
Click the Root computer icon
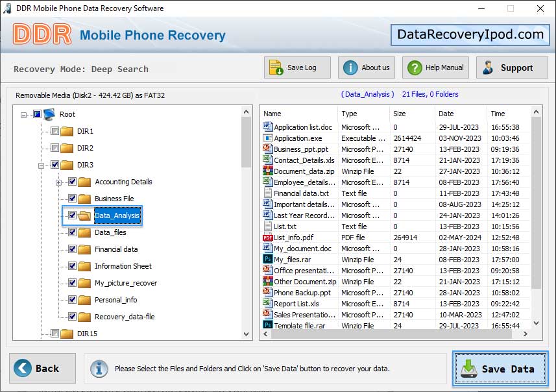[49, 114]
